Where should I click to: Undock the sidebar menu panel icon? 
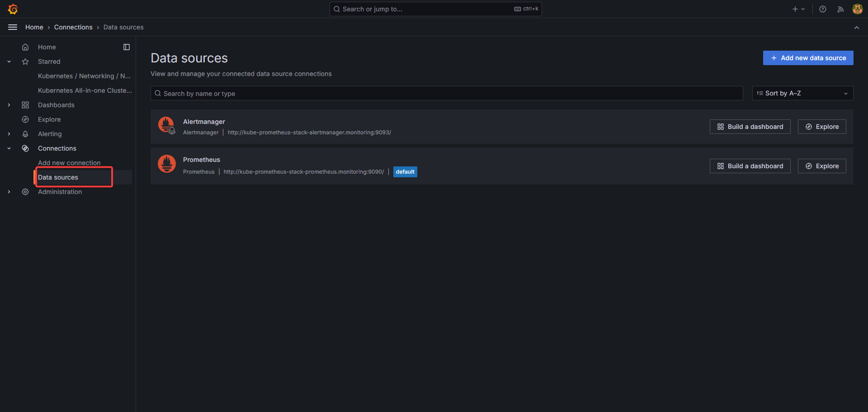127,47
